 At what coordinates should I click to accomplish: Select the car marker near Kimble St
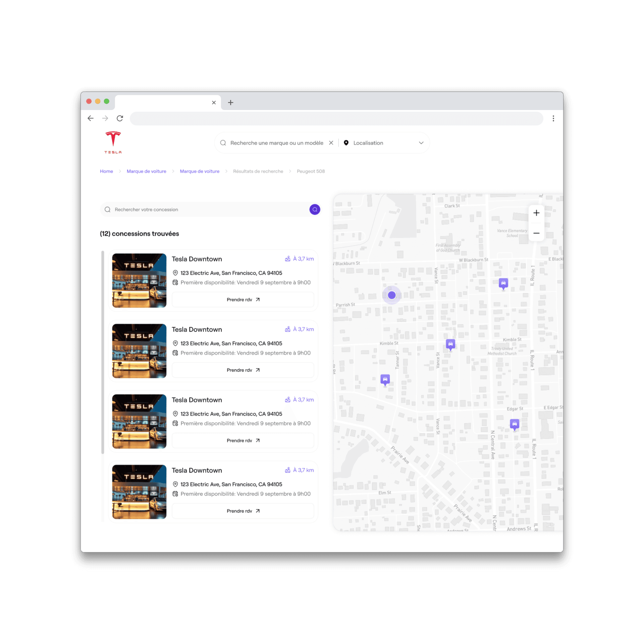[x=450, y=344]
